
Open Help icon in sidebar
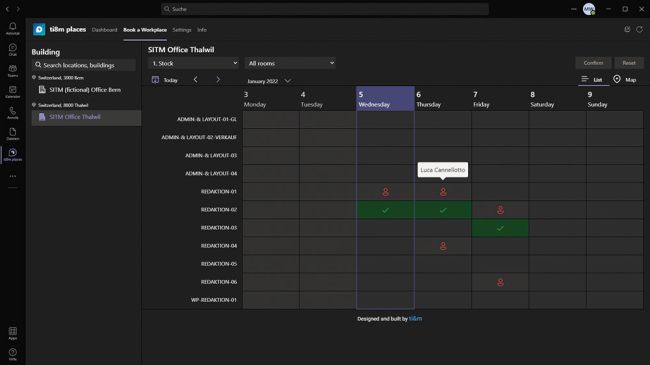click(12, 354)
